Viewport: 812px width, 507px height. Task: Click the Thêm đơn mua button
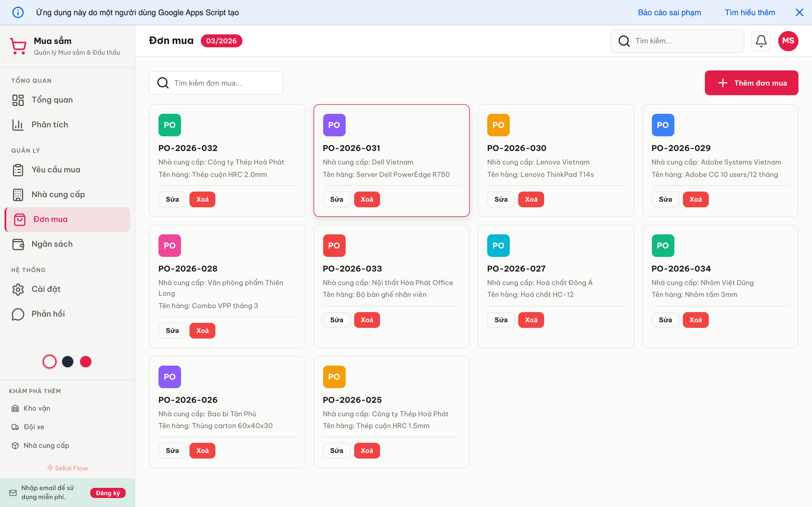point(751,83)
